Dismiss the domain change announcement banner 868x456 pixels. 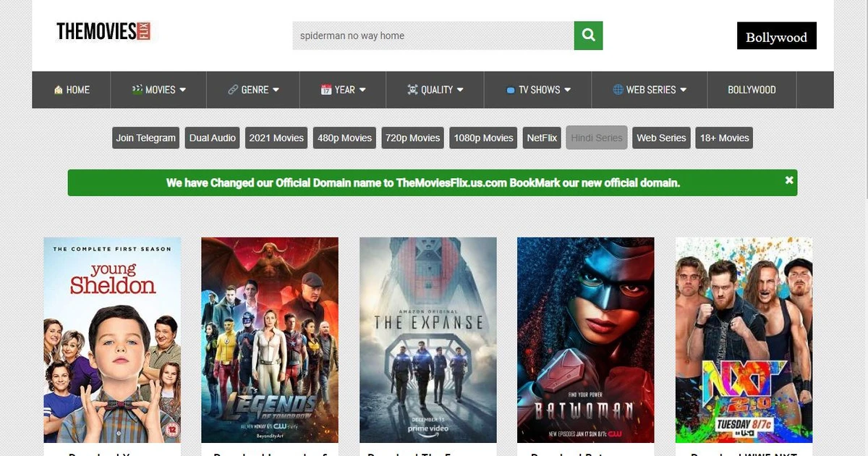(x=789, y=180)
